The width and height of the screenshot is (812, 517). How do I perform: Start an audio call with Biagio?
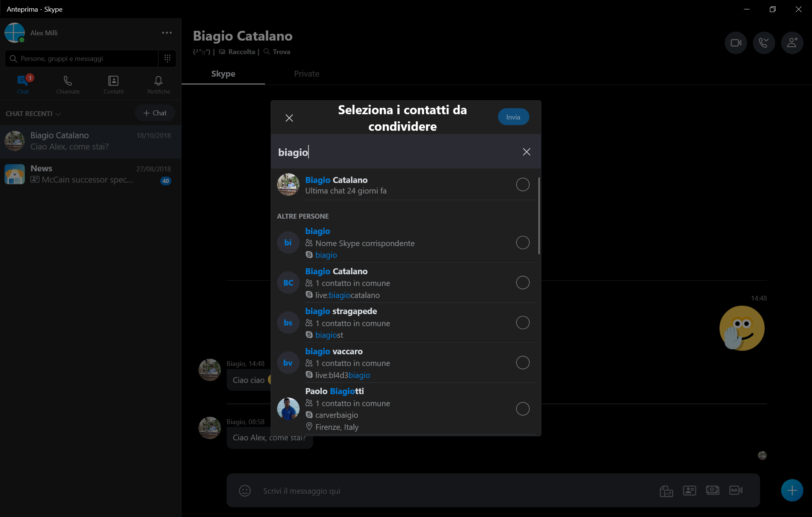click(x=764, y=43)
